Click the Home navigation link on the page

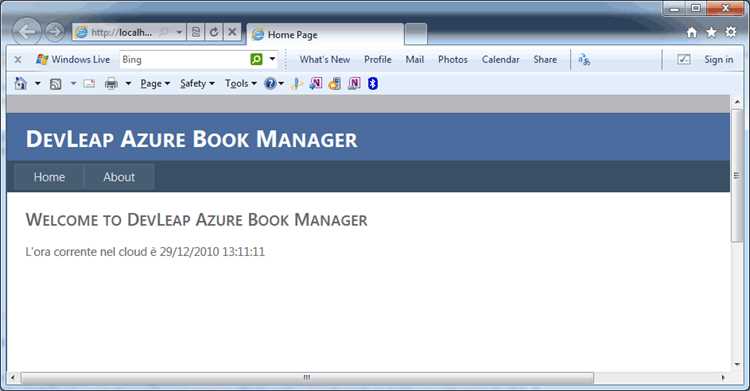coord(49,177)
